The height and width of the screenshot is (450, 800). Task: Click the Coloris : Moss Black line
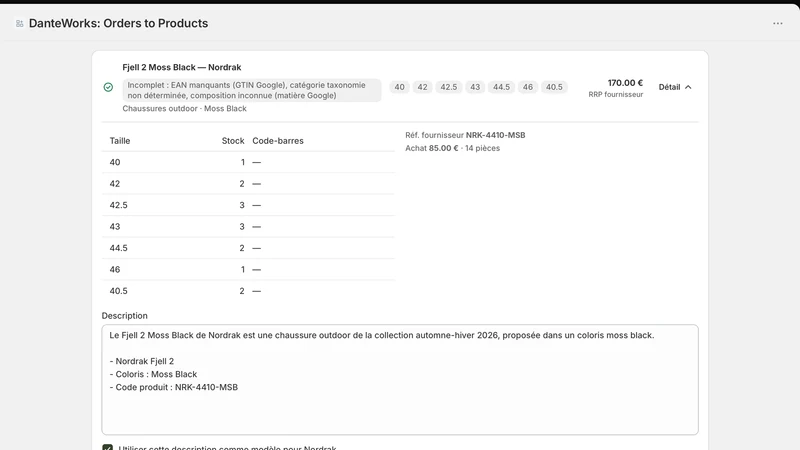pos(153,374)
